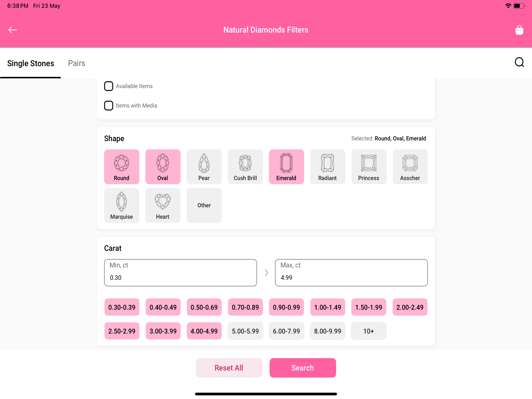Select the Cush Brill shape

point(245,167)
